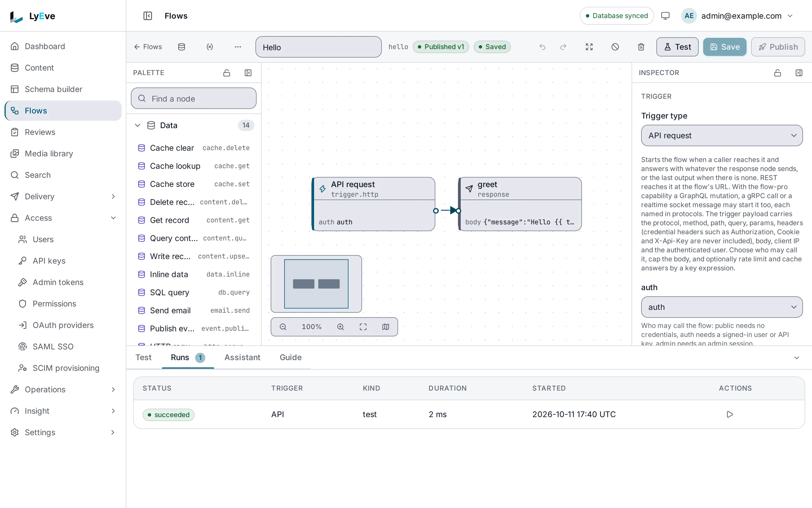Image resolution: width=812 pixels, height=508 pixels.
Task: Click the Find a node search field
Action: 194,98
